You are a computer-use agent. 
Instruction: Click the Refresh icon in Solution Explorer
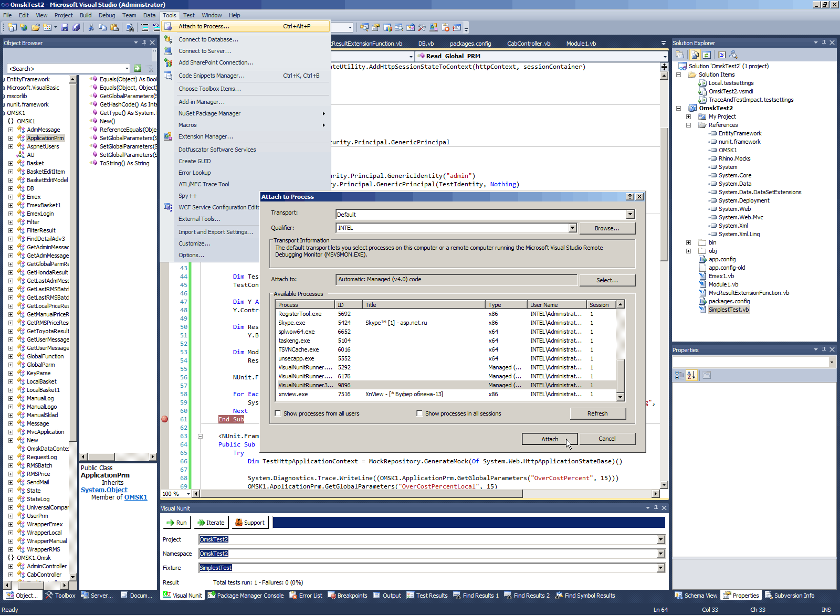tap(707, 55)
